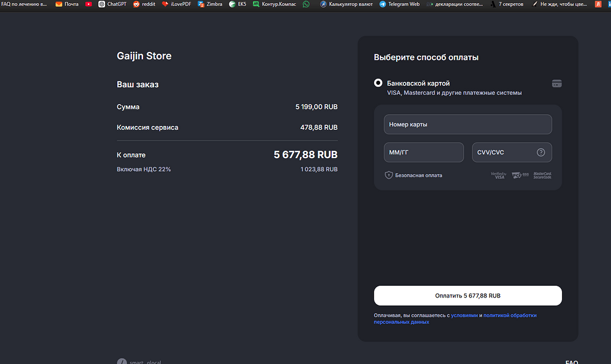The width and height of the screenshot is (611, 364).
Task: Click the MasterCard SecureCode logo
Action: 543,175
